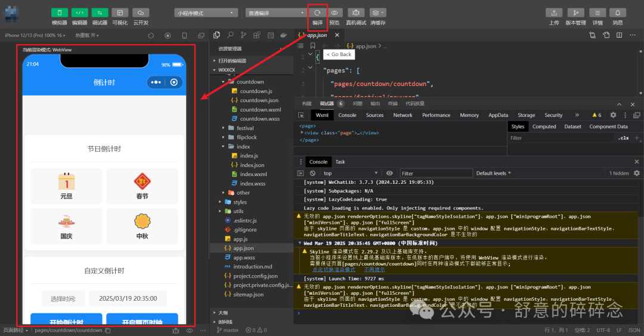Toggle the 编辑器 editor panel

click(79, 13)
